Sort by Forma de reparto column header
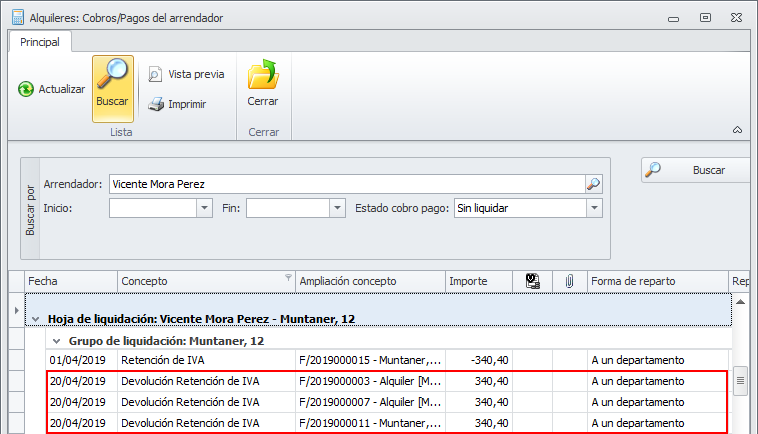This screenshot has height=434, width=758. click(657, 281)
